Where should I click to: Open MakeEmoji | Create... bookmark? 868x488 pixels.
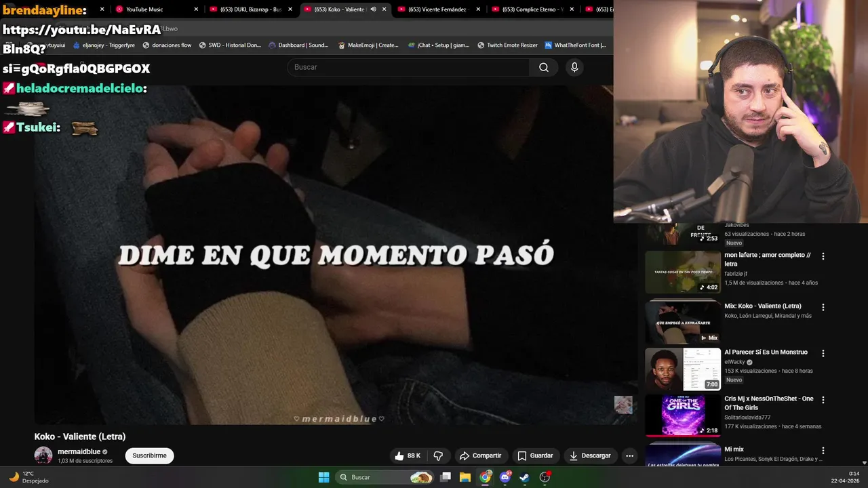click(x=368, y=45)
